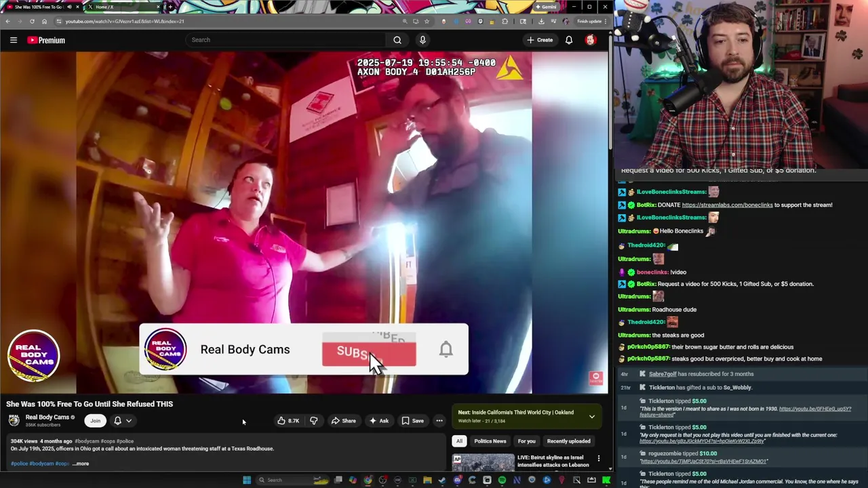Screen dimensions: 868x488
Task: Open the Real Body Cams channel name link
Action: pyautogui.click(x=47, y=418)
